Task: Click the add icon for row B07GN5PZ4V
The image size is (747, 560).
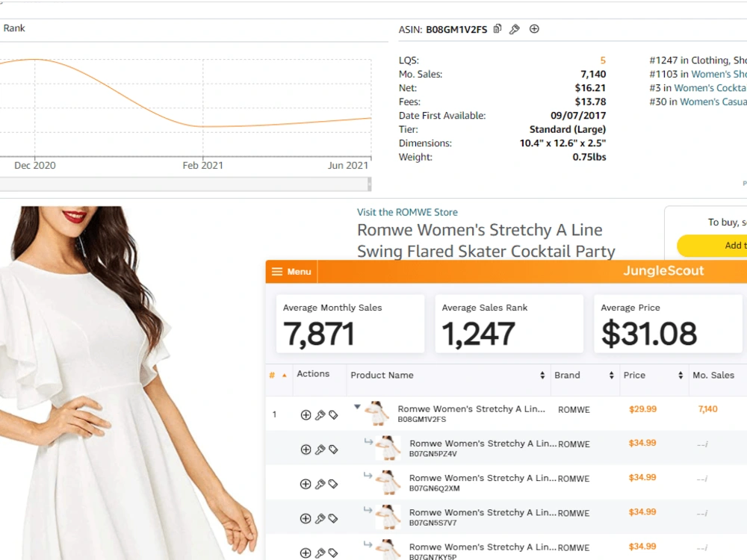Action: 306,449
